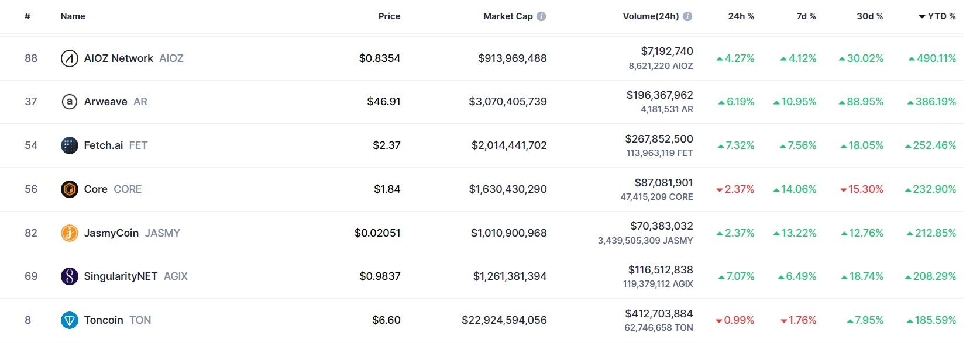Click the SingularityNET coin logo
The height and width of the screenshot is (343, 980).
tap(70, 276)
